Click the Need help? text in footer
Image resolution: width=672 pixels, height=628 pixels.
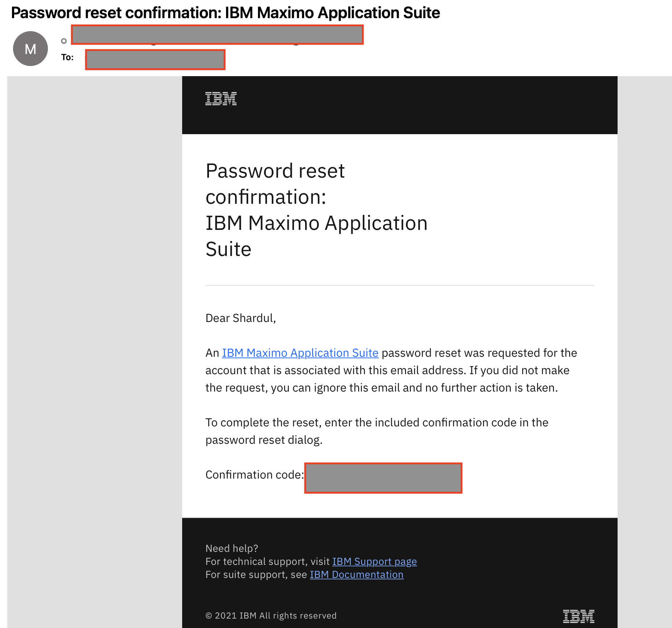coord(231,548)
